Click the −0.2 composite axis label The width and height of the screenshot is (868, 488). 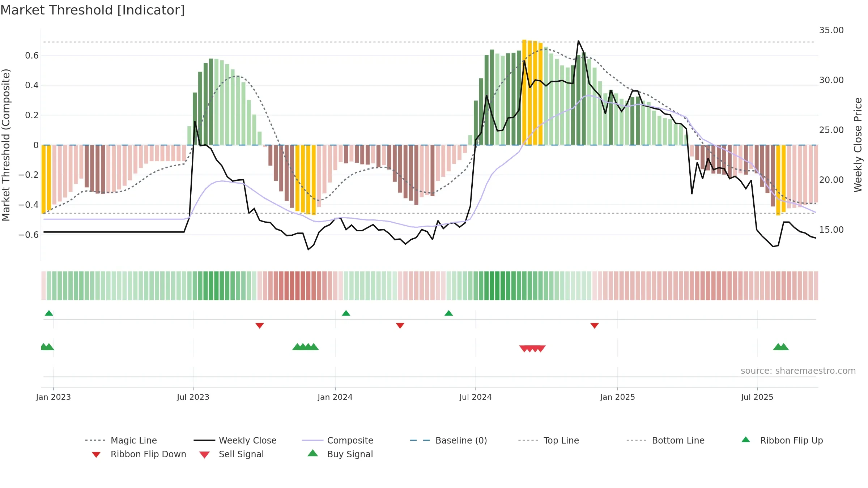tap(29, 175)
